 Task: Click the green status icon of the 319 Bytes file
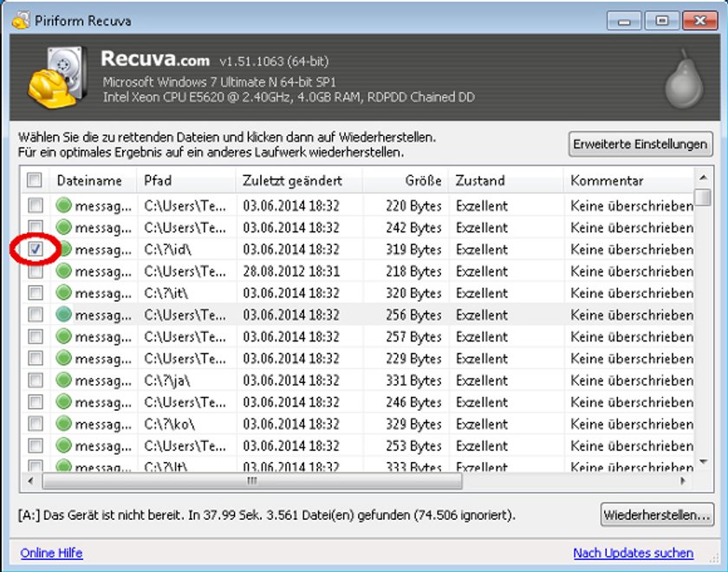tap(66, 249)
